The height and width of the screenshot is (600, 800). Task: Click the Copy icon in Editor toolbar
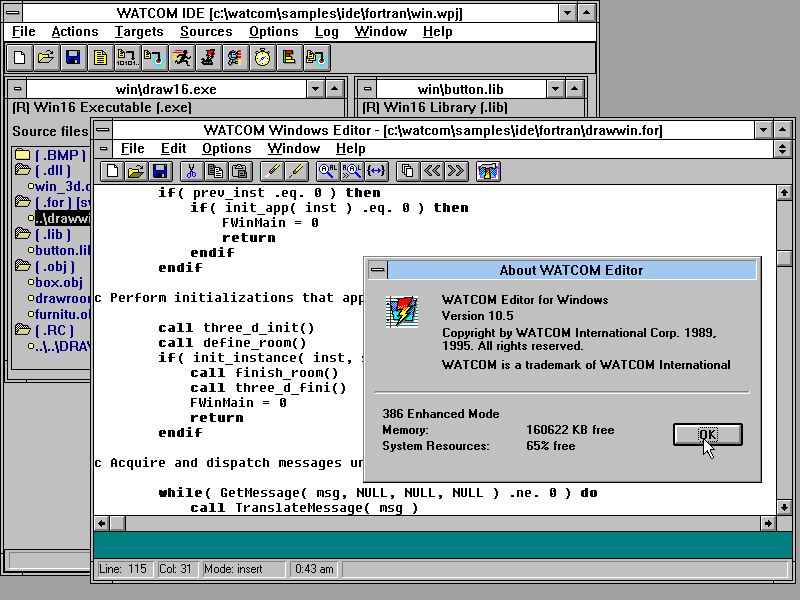[x=216, y=171]
